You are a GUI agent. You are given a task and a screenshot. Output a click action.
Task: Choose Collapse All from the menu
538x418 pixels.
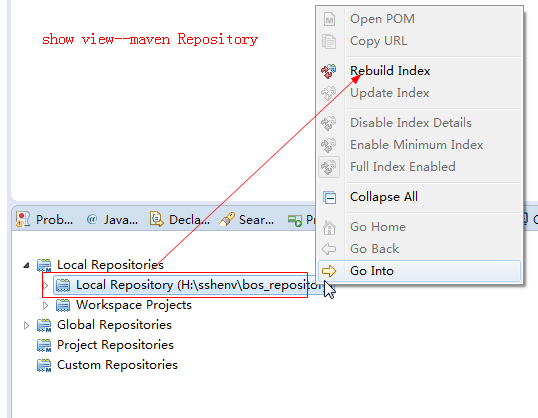tap(419, 197)
